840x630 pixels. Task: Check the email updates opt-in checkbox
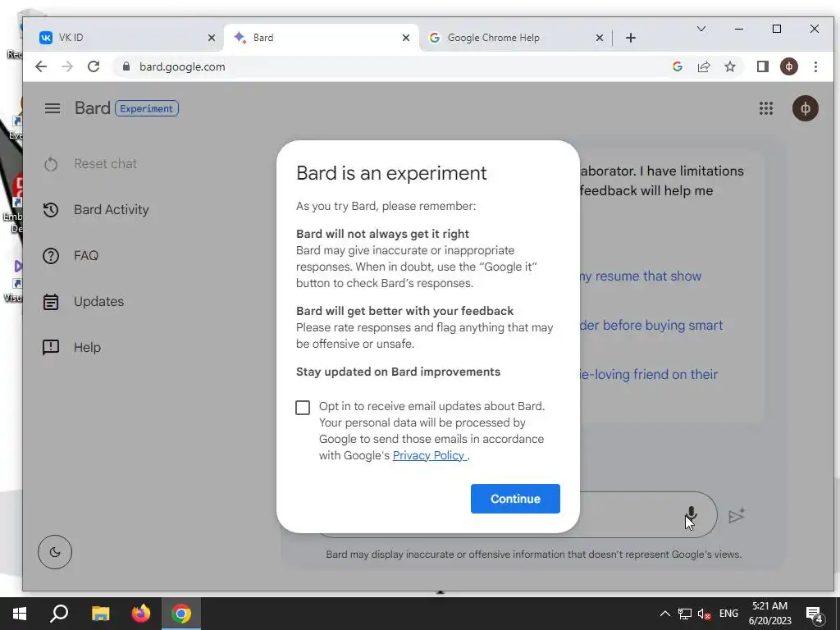303,408
